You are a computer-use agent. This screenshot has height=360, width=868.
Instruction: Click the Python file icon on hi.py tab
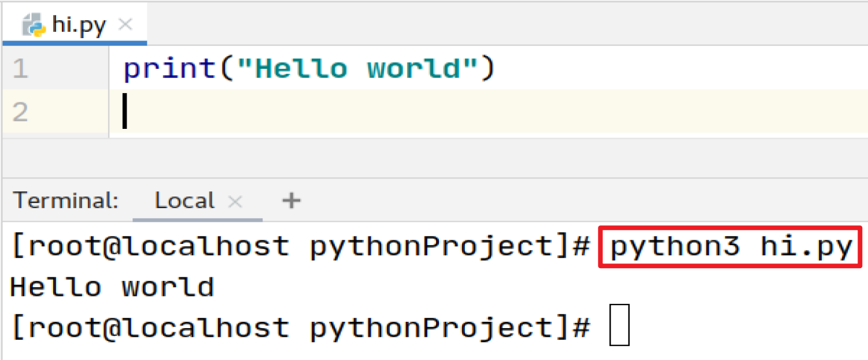[34, 26]
